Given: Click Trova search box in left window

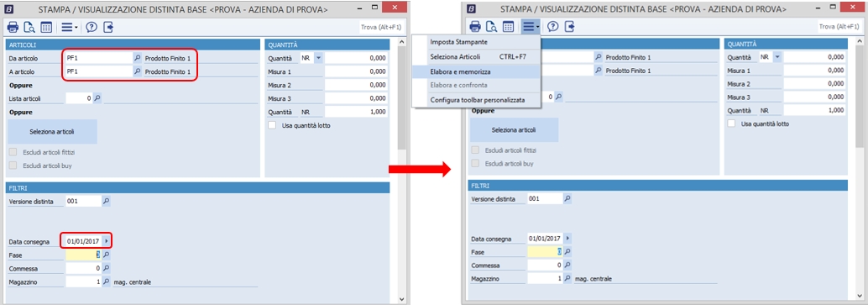Looking at the screenshot, I should [x=381, y=27].
